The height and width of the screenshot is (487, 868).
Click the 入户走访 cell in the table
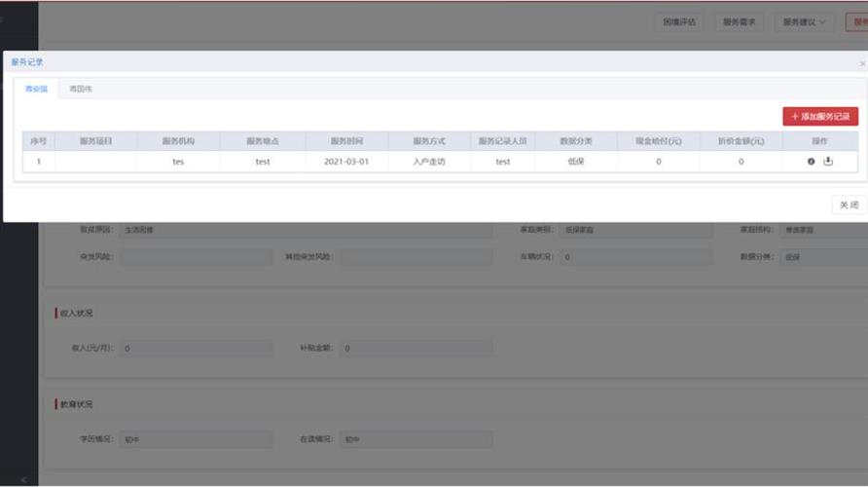click(428, 162)
